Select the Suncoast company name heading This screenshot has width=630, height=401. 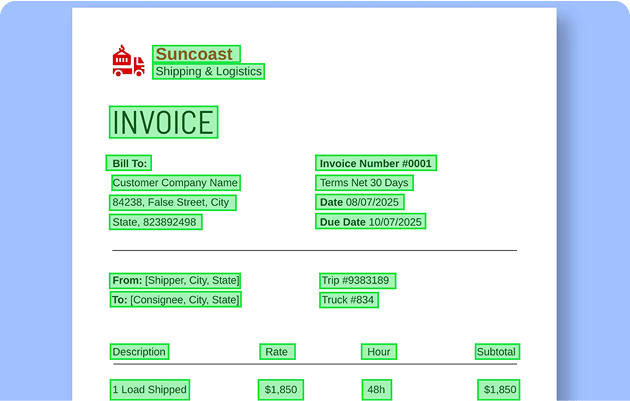click(x=196, y=54)
